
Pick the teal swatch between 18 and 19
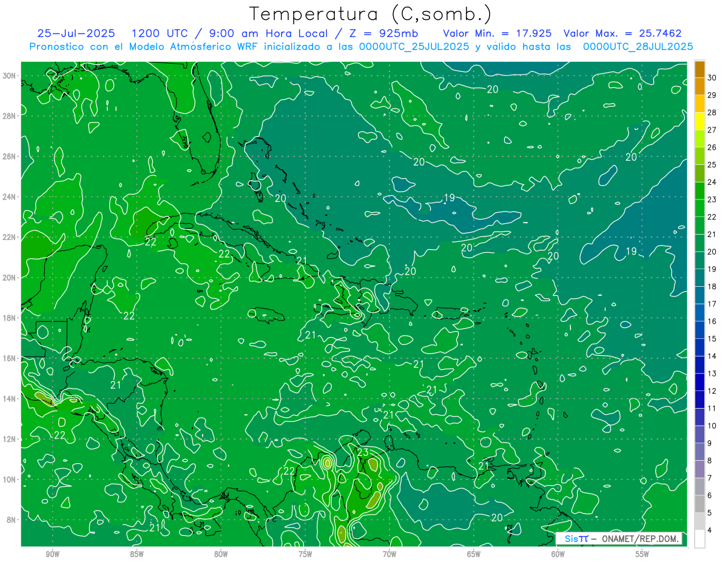point(699,278)
